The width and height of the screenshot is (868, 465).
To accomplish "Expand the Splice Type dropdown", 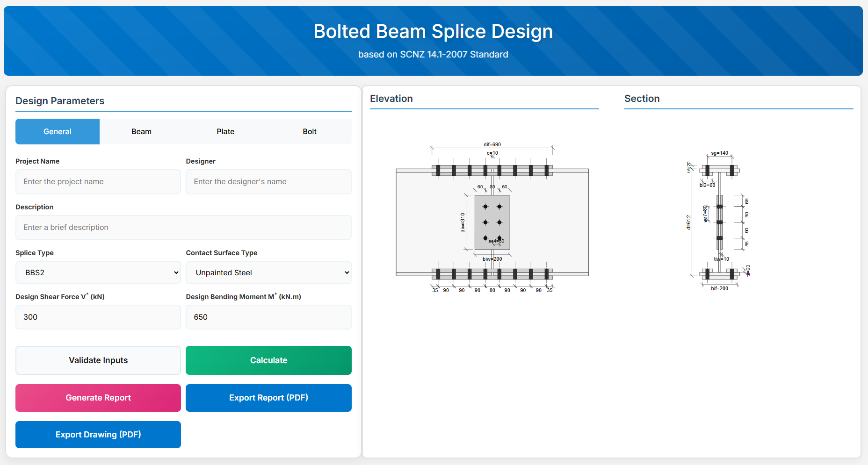I will click(98, 272).
